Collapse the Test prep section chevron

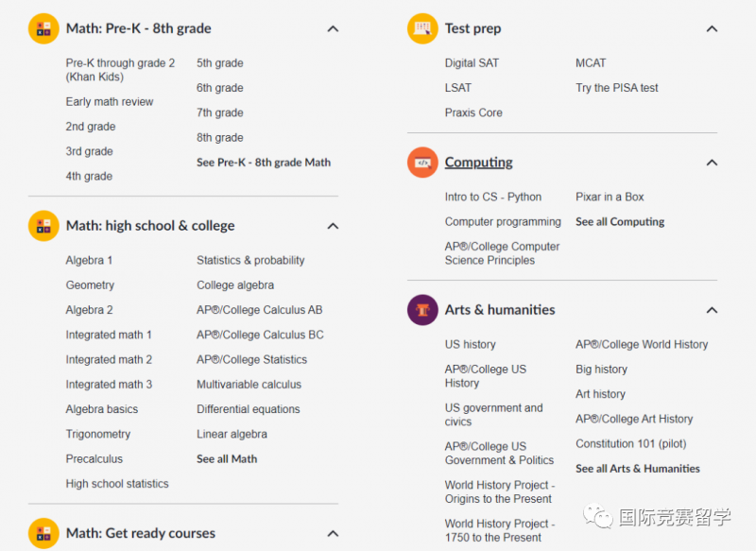pyautogui.click(x=712, y=29)
